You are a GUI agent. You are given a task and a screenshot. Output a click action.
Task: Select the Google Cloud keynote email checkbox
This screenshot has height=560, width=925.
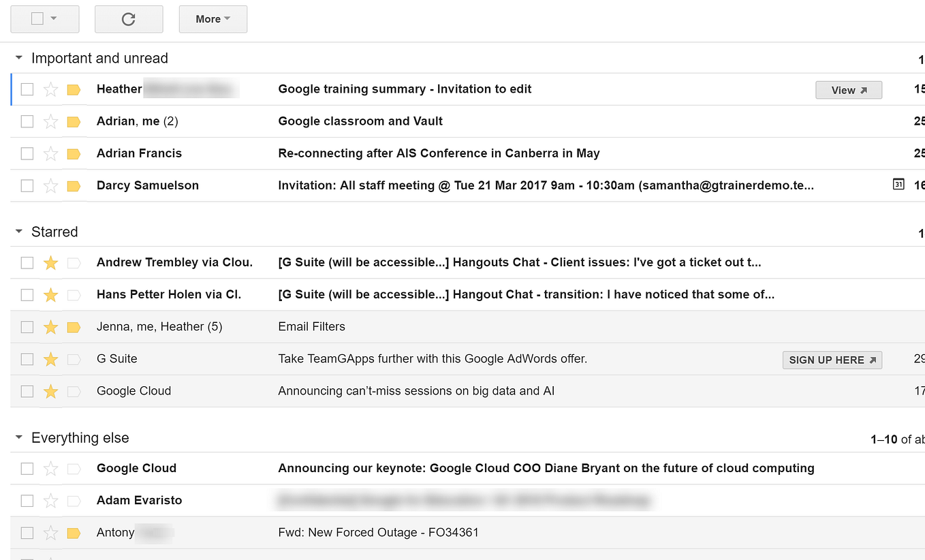[x=27, y=469]
